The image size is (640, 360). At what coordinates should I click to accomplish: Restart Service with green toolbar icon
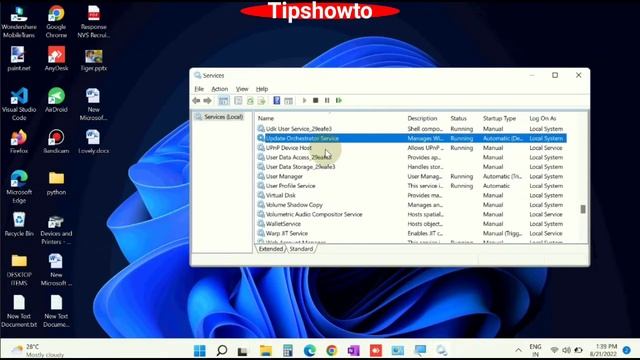pyautogui.click(x=339, y=100)
